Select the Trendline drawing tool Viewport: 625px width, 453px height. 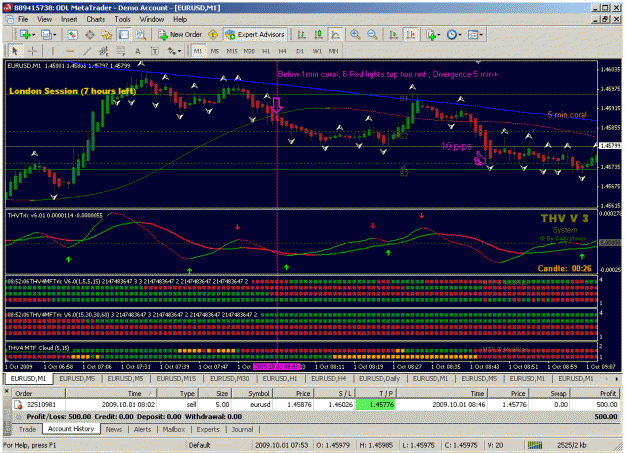[x=87, y=51]
